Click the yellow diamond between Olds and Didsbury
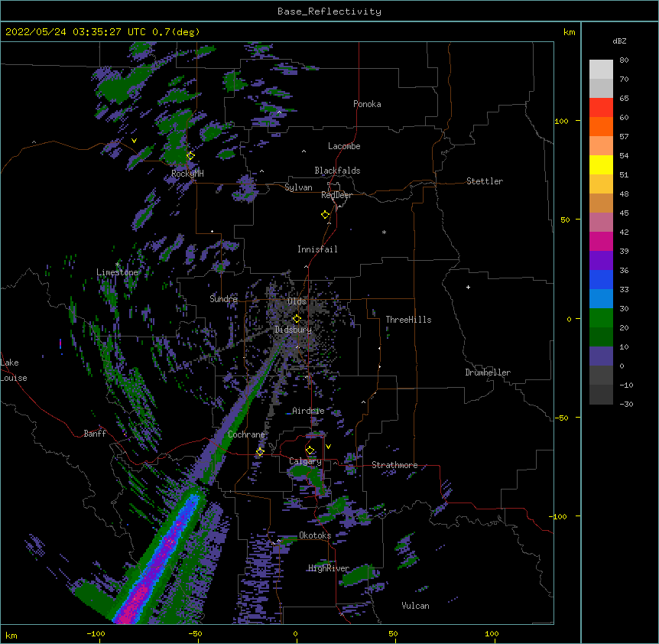Image resolution: width=659 pixels, height=644 pixels. 297,319
